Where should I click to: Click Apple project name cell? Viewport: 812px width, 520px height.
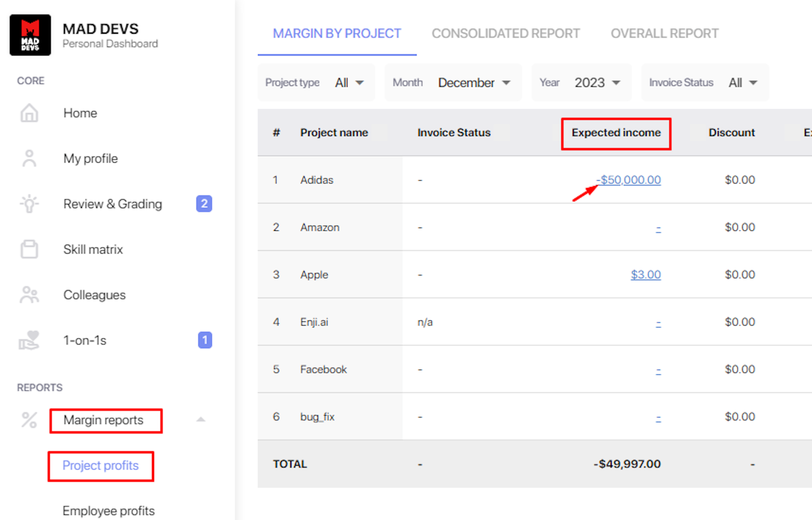(x=314, y=275)
